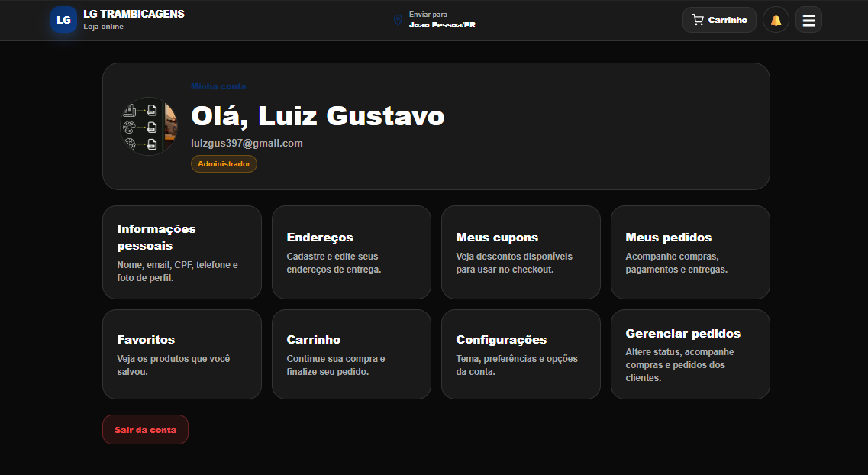868x475 pixels.
Task: Open the Configurações card
Action: tap(521, 354)
